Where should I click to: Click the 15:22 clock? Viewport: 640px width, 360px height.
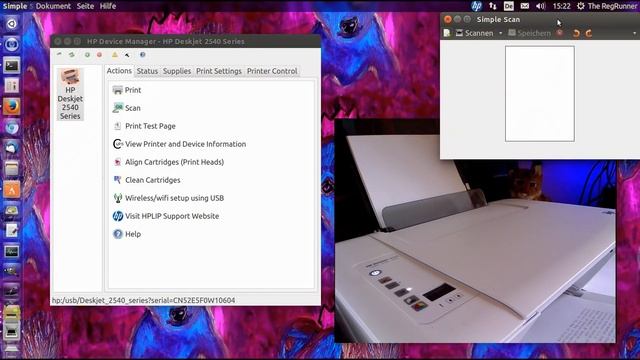[x=561, y=6]
